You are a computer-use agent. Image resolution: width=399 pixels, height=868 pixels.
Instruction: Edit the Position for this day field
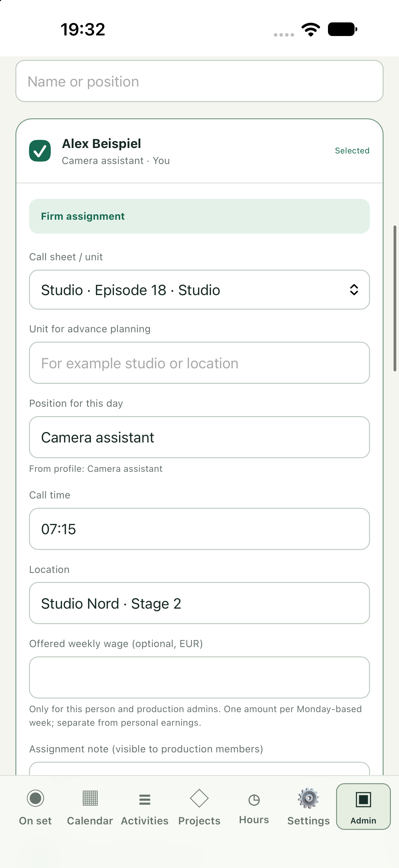pyautogui.click(x=199, y=437)
